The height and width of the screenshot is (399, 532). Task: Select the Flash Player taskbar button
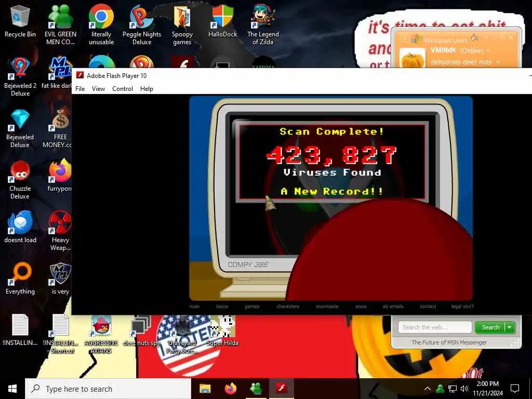[281, 388]
